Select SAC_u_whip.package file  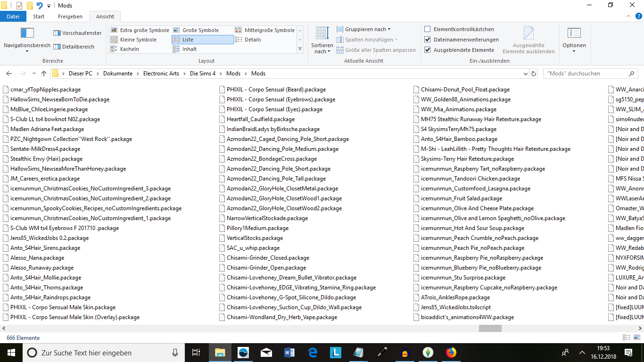coord(250,248)
